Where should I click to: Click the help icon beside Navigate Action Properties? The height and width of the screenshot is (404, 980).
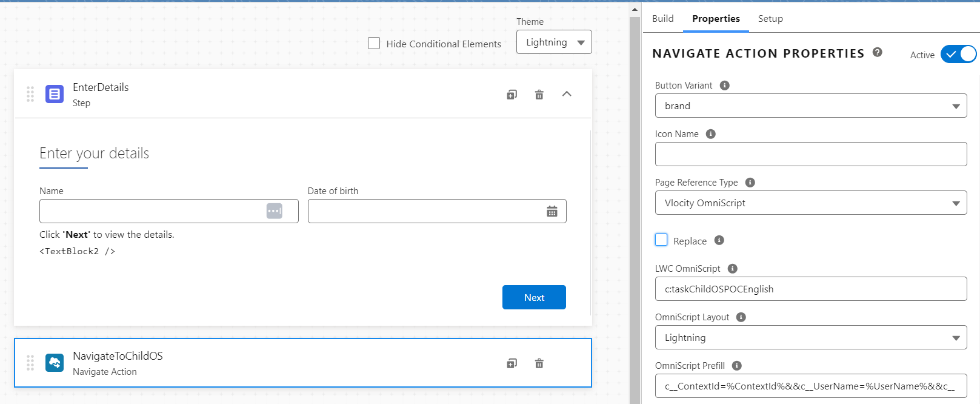877,53
